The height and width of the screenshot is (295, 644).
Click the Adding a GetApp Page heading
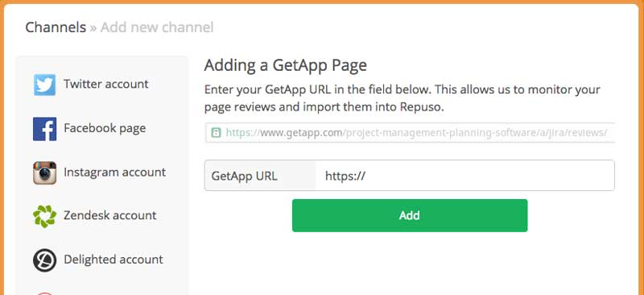[x=286, y=65]
